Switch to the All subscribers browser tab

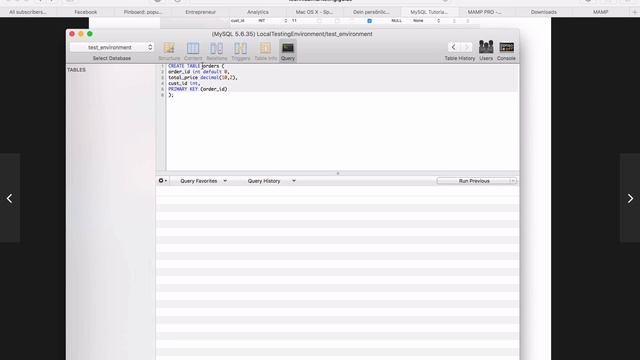(28, 12)
